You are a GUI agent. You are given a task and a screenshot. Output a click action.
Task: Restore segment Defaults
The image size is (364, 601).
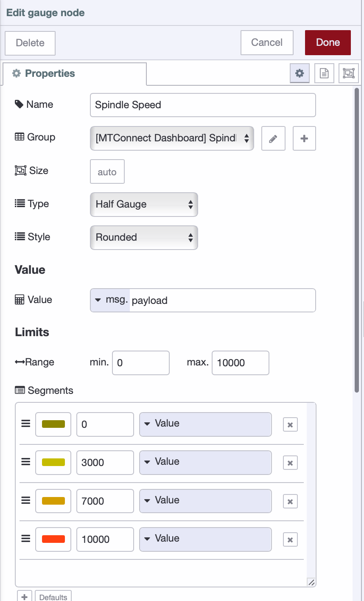pyautogui.click(x=53, y=596)
